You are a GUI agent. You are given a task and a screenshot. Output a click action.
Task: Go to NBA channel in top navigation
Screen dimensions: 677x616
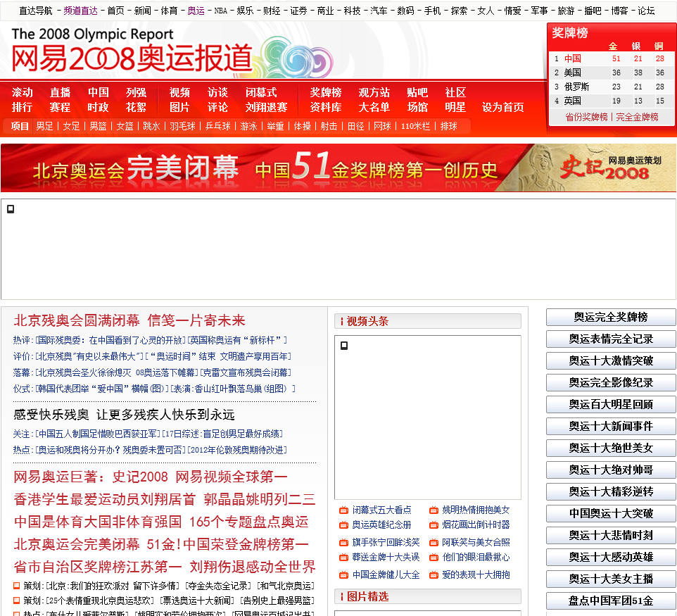click(x=221, y=11)
